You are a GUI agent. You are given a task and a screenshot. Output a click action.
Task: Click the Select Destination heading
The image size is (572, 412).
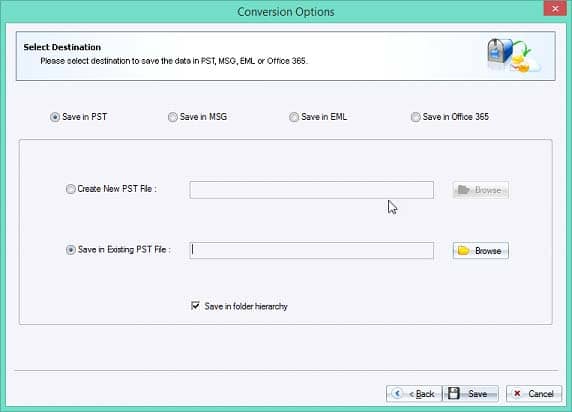pyautogui.click(x=62, y=47)
